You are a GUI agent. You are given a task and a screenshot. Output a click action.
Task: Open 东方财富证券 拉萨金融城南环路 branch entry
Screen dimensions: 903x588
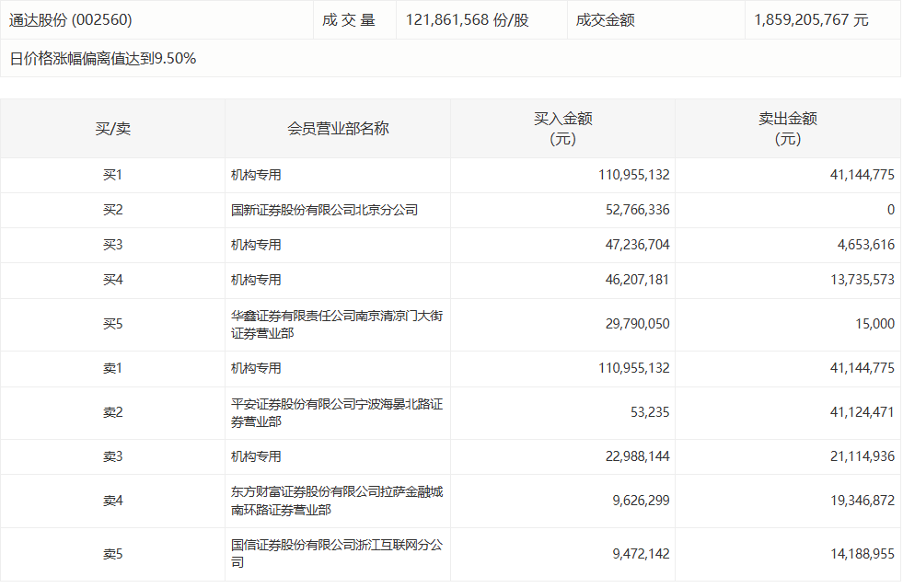coord(337,501)
